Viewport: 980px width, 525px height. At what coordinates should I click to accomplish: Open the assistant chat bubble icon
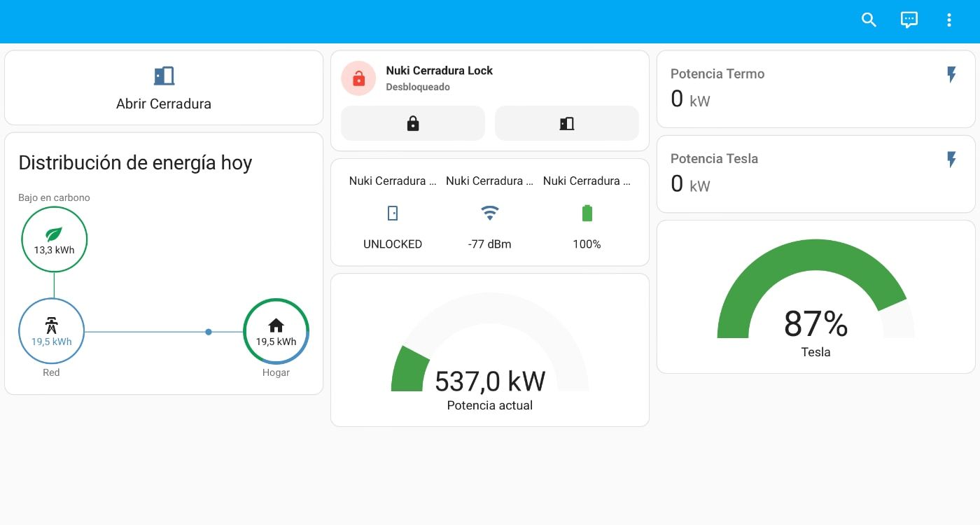point(909,20)
